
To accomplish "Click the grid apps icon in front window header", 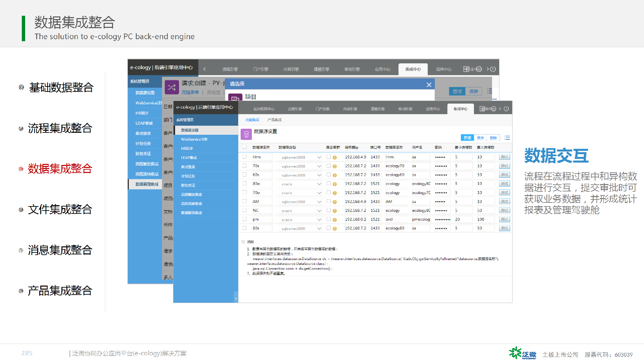I will pos(482,109).
